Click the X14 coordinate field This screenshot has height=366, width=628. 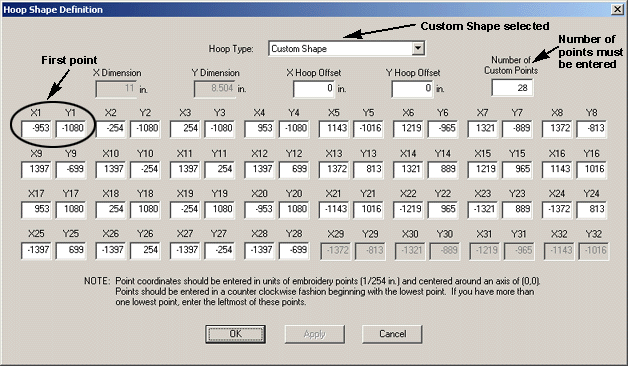coord(409,170)
